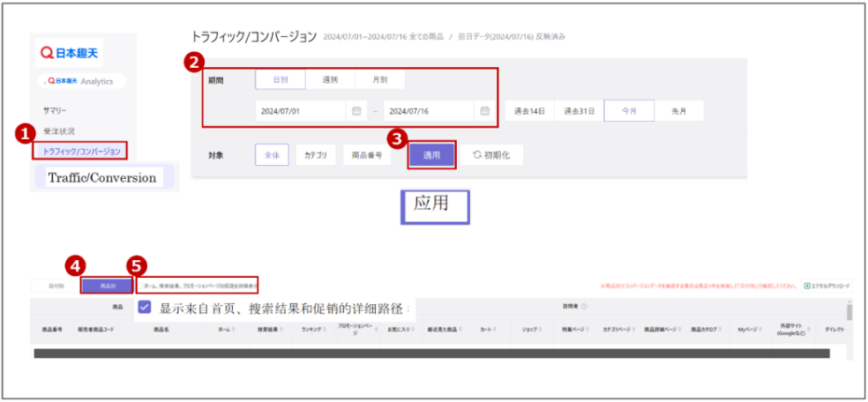Image resolution: width=868 pixels, height=402 pixels.
Task: Click the 日本趣天 logo in sidebar
Action: (71, 54)
